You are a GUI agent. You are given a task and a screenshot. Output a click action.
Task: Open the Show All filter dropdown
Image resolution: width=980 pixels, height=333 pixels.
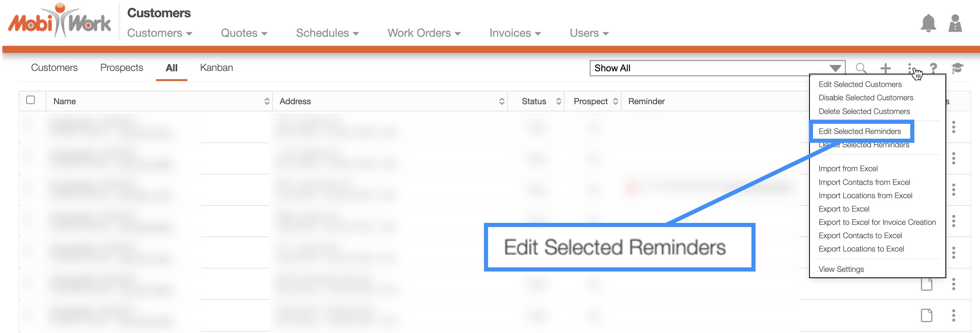717,68
